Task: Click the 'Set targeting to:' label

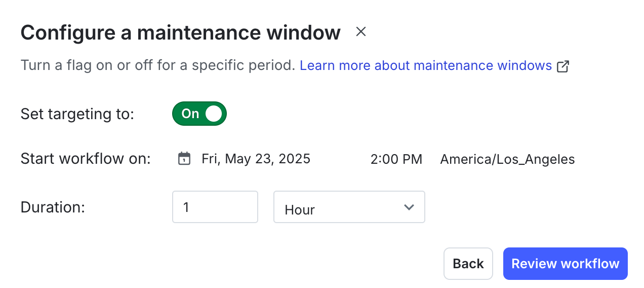Action: pyautogui.click(x=77, y=114)
